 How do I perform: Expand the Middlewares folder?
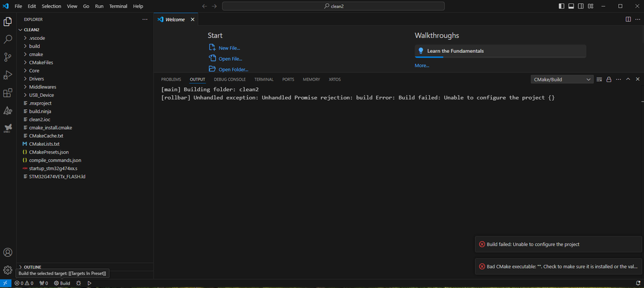84,87
